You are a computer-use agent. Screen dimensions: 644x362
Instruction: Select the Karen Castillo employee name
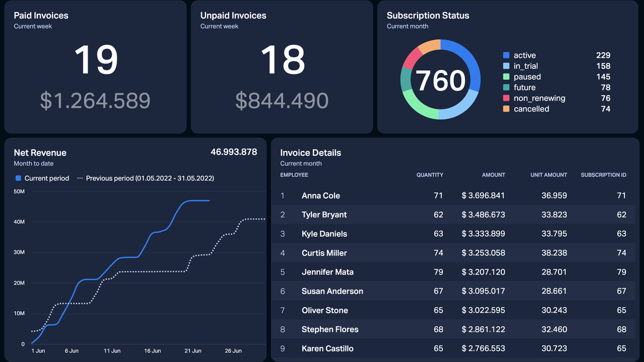click(x=328, y=348)
